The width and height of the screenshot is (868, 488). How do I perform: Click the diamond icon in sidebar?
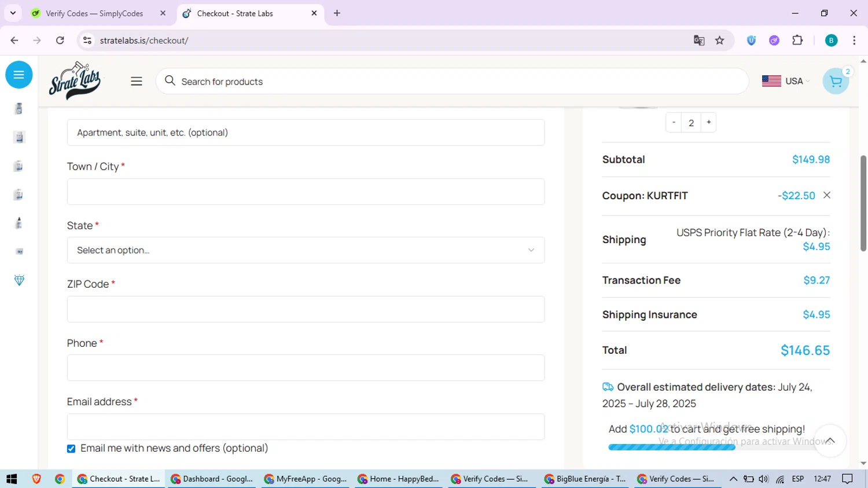pos(19,280)
